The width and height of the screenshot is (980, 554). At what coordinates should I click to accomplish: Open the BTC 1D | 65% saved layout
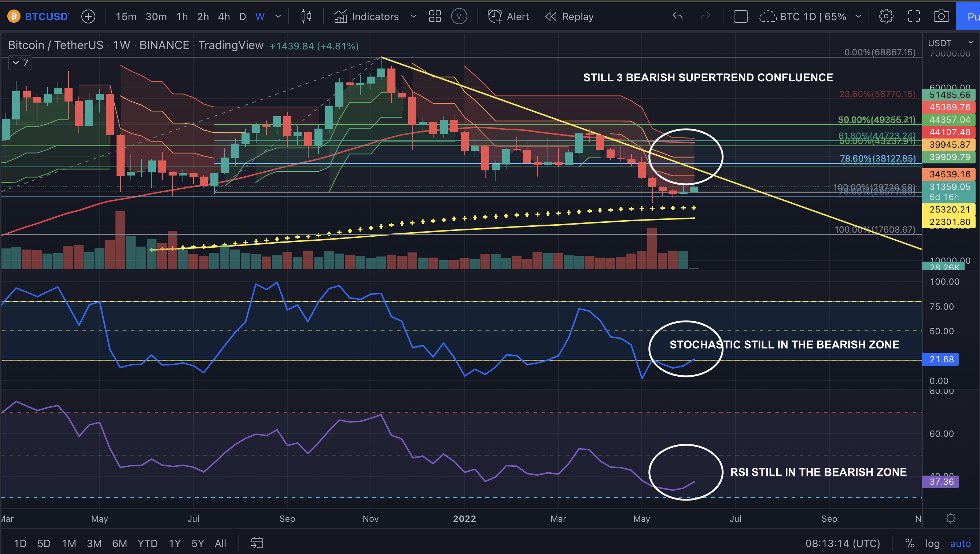[803, 16]
